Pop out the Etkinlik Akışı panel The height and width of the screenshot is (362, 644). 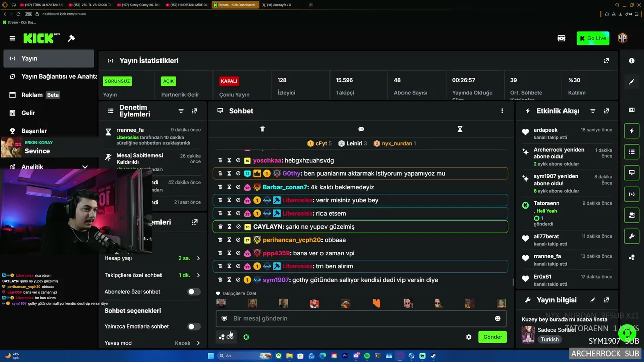point(606,111)
